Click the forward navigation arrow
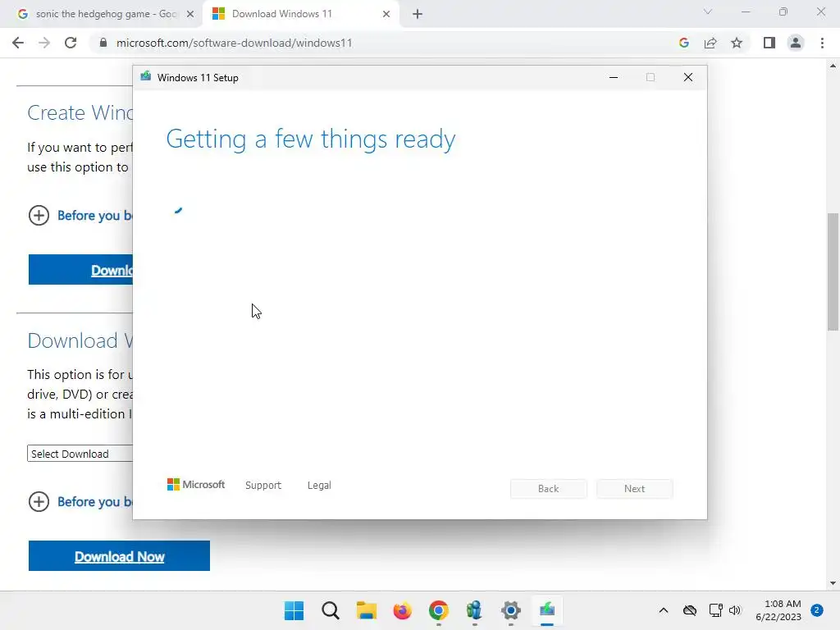This screenshot has width=840, height=630. (44, 43)
